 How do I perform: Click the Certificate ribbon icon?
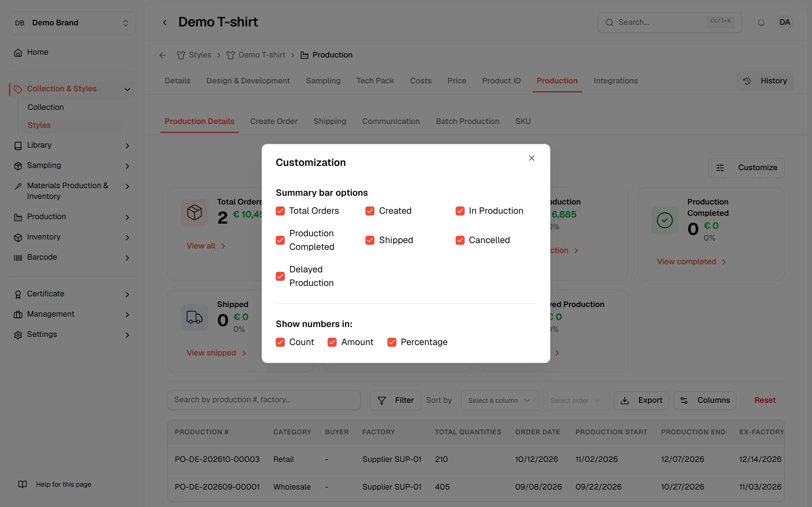point(18,294)
